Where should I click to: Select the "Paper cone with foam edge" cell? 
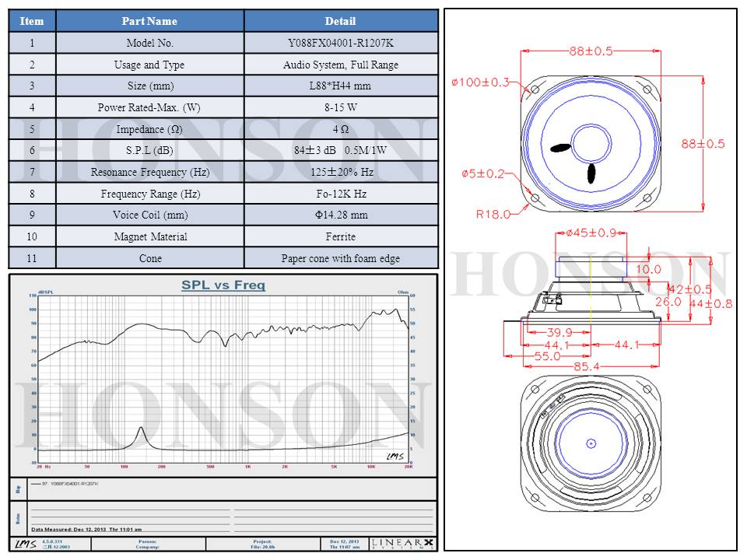pyautogui.click(x=341, y=258)
